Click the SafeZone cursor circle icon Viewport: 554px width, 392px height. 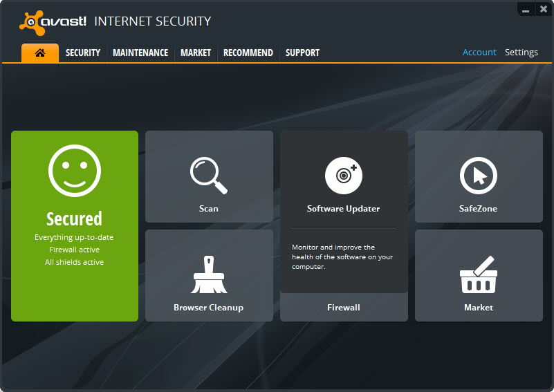point(479,176)
